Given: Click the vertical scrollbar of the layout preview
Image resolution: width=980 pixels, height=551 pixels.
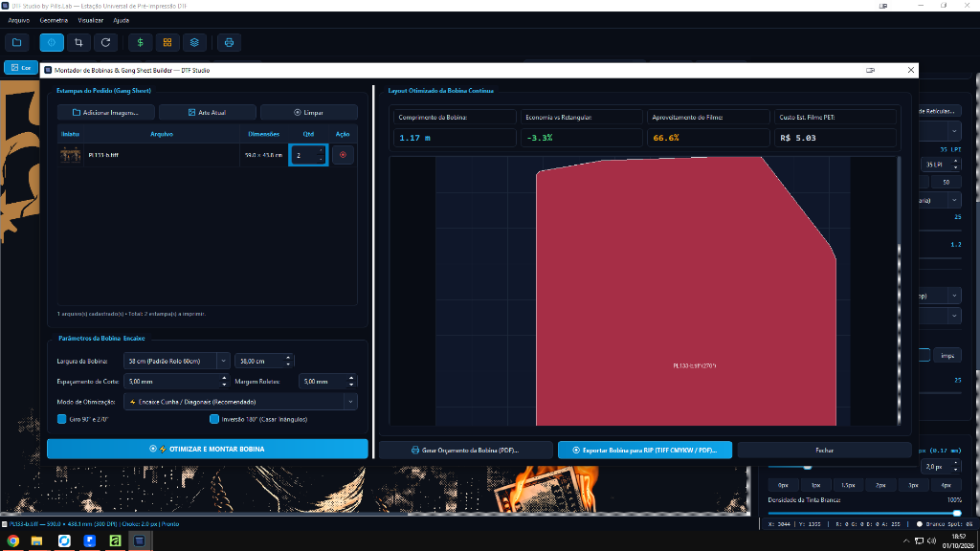Looking at the screenshot, I should coord(900,291).
